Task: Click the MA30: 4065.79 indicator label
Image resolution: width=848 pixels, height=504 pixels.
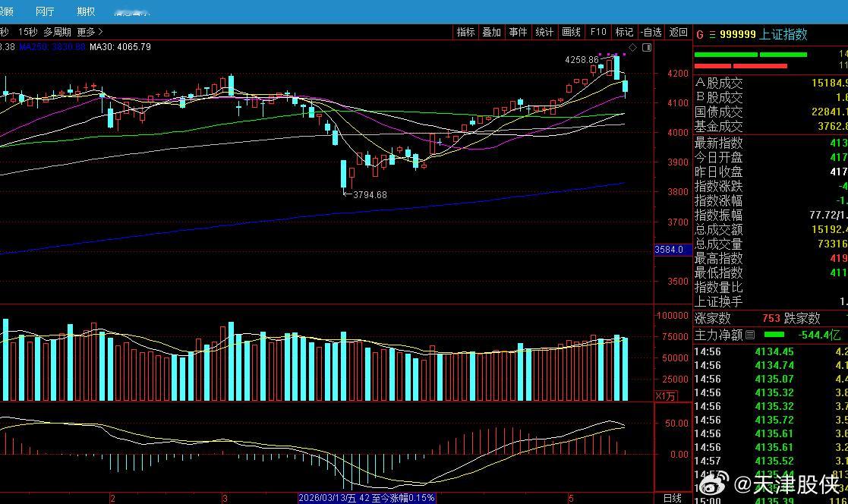Action: 120,47
